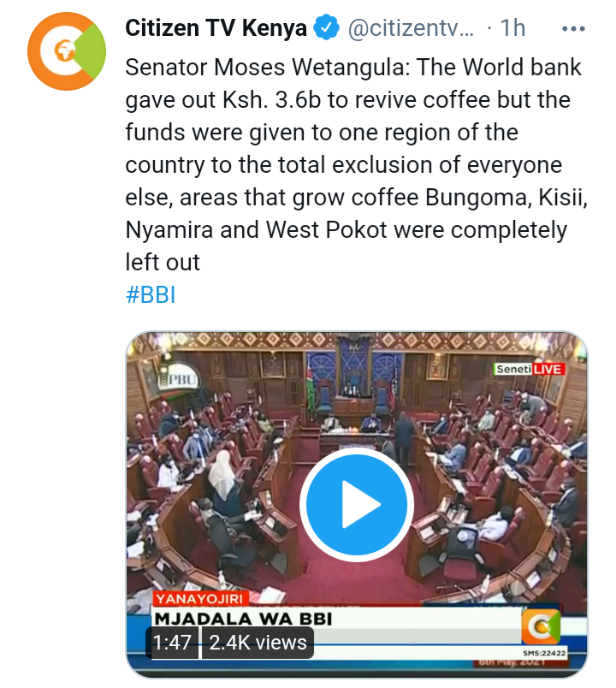Viewport: 616px width, 688px height.
Task: Open the Citizen TV Kenya profile avatar
Action: (66, 51)
